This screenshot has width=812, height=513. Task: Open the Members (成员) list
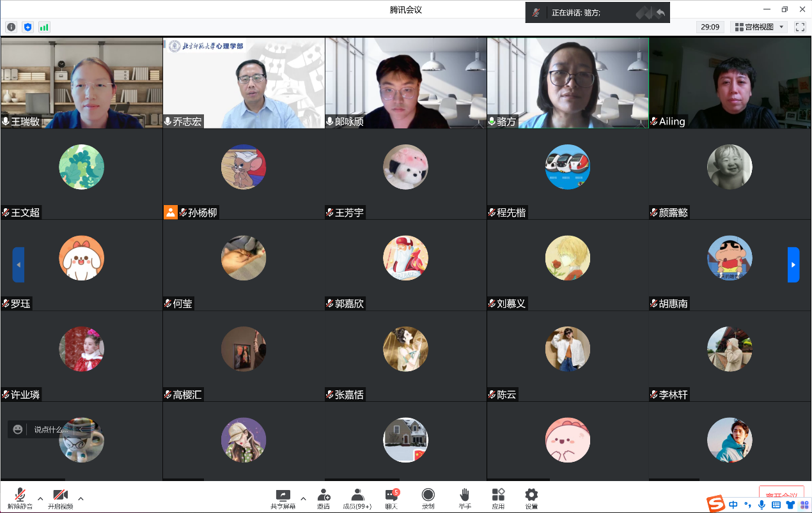(357, 498)
